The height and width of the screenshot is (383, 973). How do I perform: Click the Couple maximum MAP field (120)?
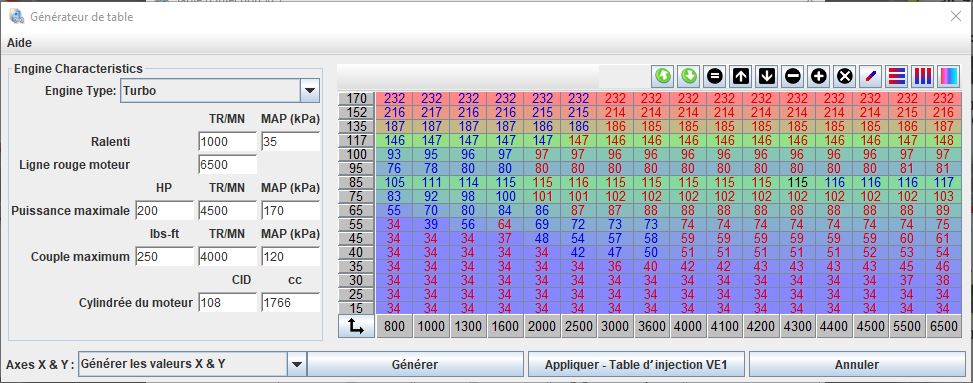pyautogui.click(x=290, y=256)
